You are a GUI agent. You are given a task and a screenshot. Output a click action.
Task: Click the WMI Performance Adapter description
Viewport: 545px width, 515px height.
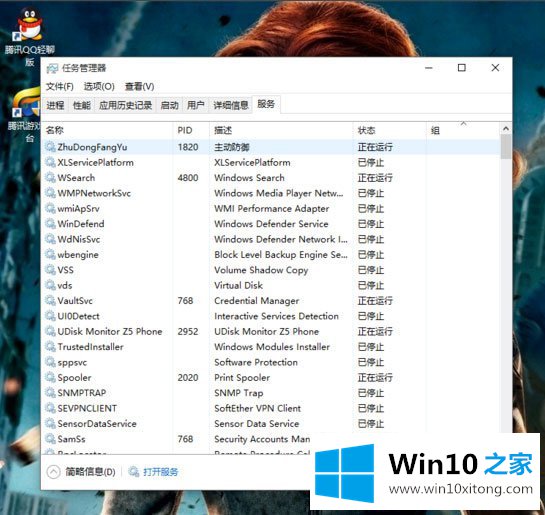(x=271, y=209)
